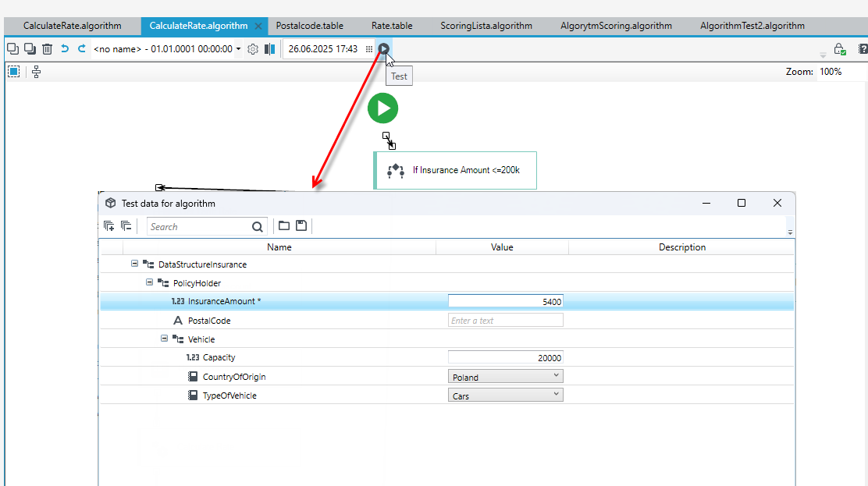Viewport: 868px width, 486px height.
Task: Open settings gear next to version dropdown
Action: coord(253,48)
